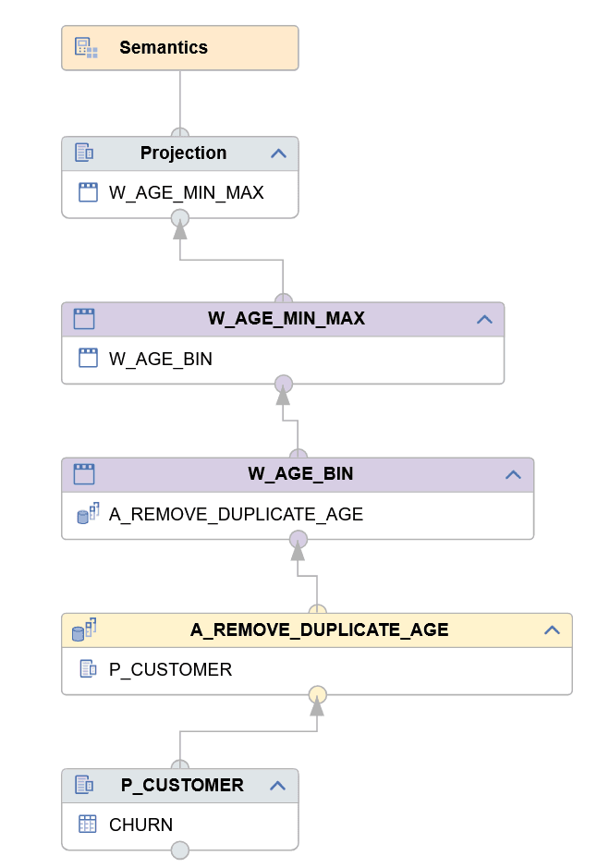The width and height of the screenshot is (597, 868).
Task: Click the P_CUSTOMER projection header icon
Action: [x=84, y=785]
